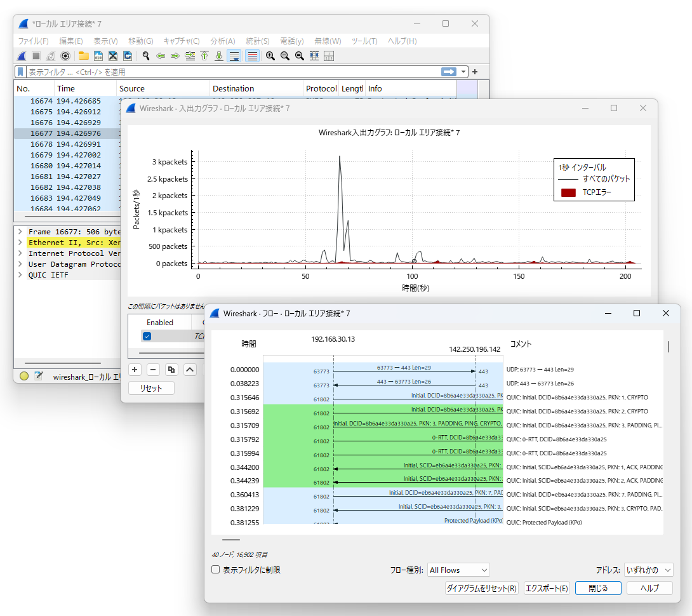Screen dimensions: 692x616
Task: Start a new capture with the shark fin icon
Action: [22, 56]
